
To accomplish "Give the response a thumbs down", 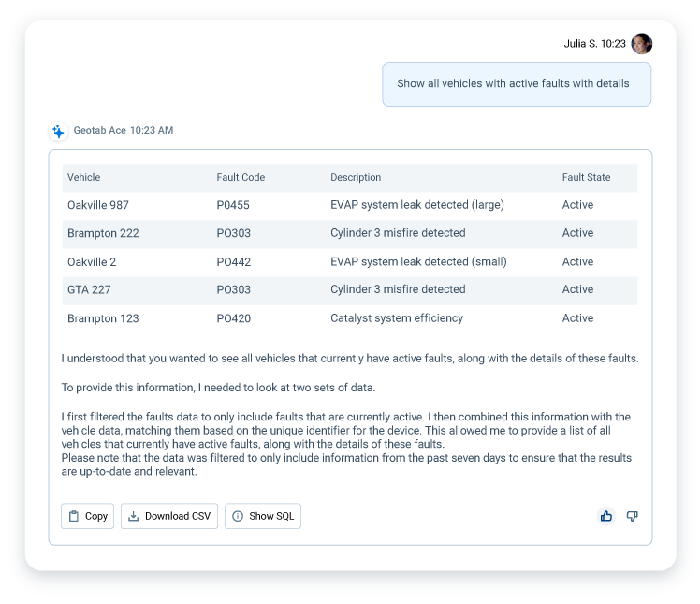I will tap(632, 516).
